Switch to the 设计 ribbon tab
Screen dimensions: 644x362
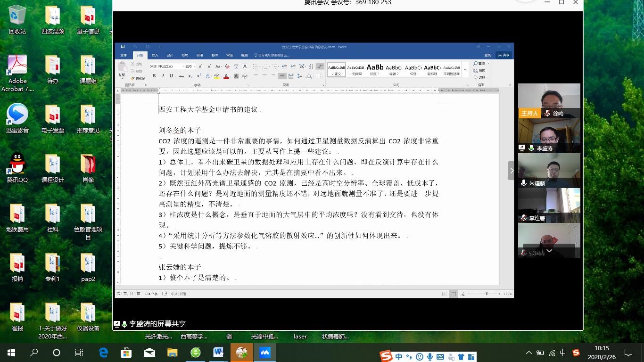pyautogui.click(x=170, y=55)
